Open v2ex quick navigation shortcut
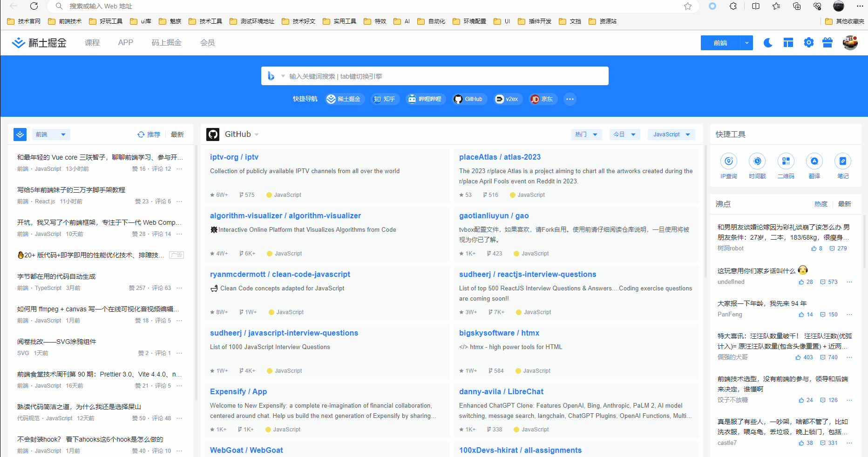Screen dimensions: 868x457 [x=507, y=99]
